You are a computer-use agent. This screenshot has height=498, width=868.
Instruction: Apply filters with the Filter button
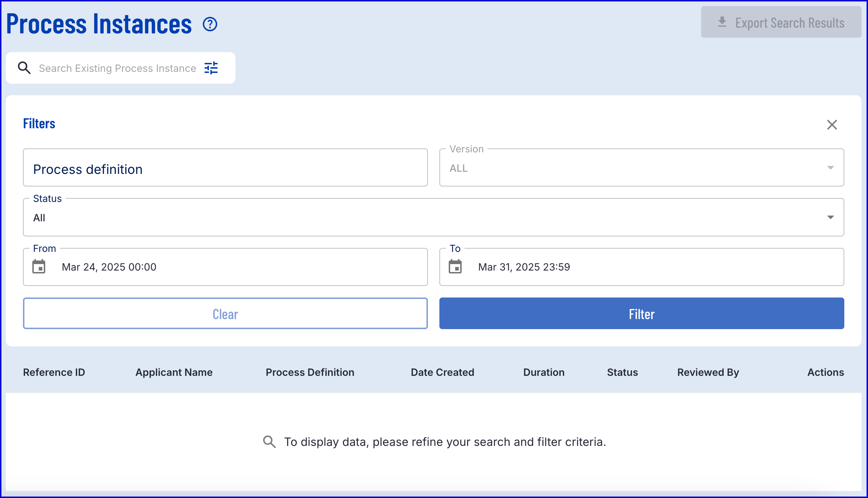[641, 313]
